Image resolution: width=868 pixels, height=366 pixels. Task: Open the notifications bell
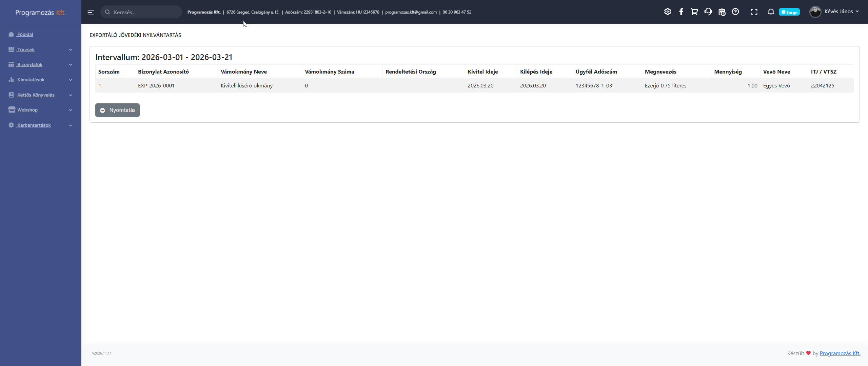tap(771, 12)
